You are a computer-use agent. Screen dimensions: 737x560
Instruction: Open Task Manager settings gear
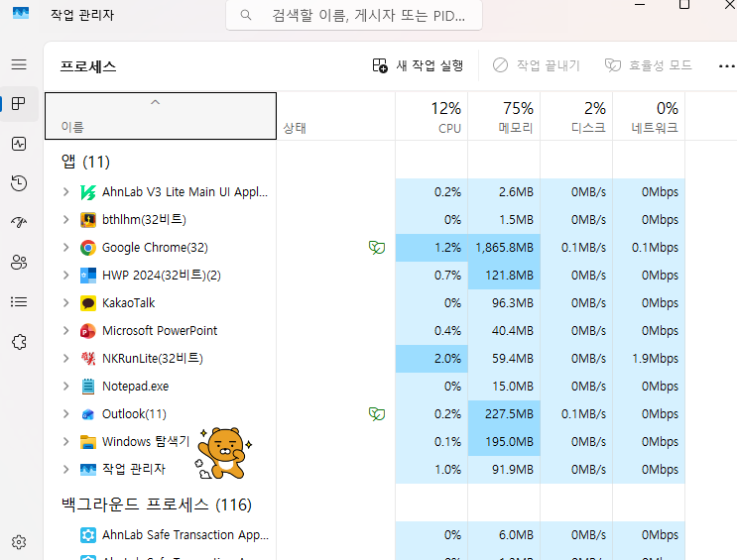[19, 542]
